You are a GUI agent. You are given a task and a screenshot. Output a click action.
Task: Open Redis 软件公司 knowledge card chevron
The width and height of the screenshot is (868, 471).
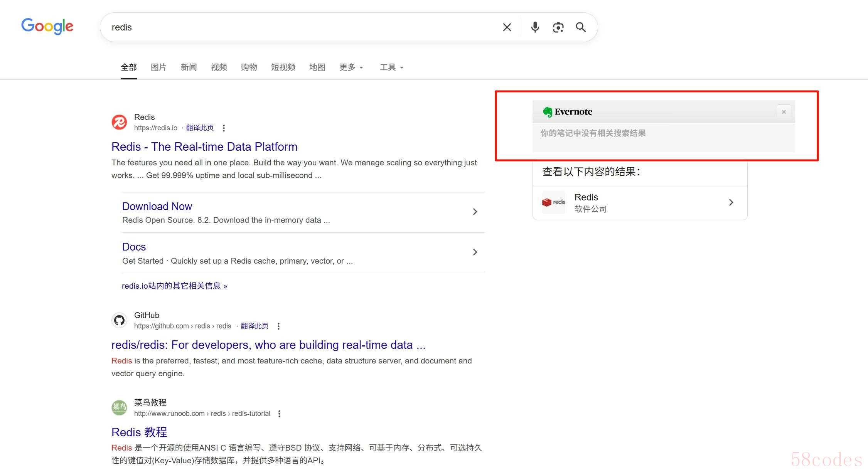click(731, 202)
